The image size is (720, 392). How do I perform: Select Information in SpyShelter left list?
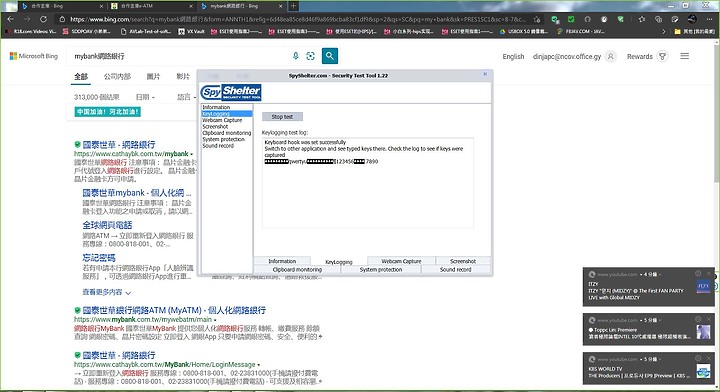click(227, 107)
